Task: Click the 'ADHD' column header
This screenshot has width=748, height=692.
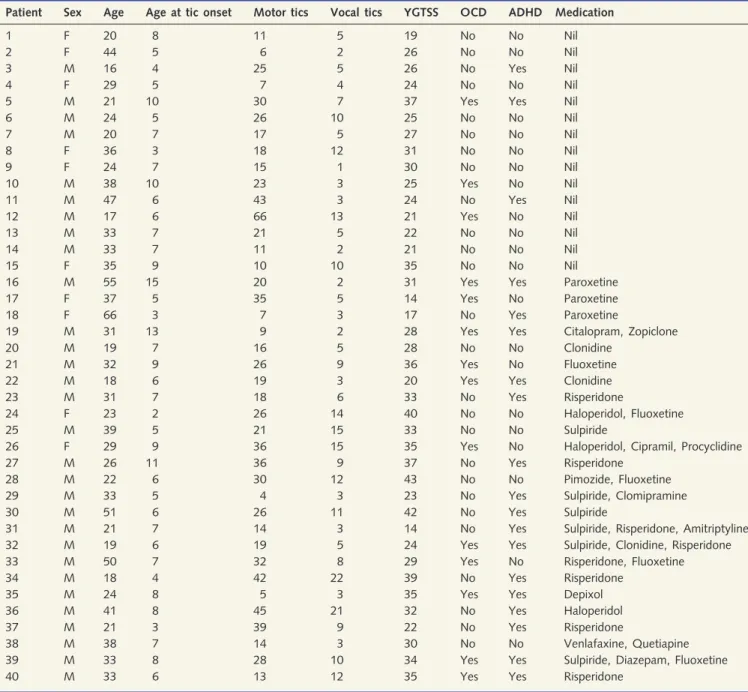Action: point(525,12)
